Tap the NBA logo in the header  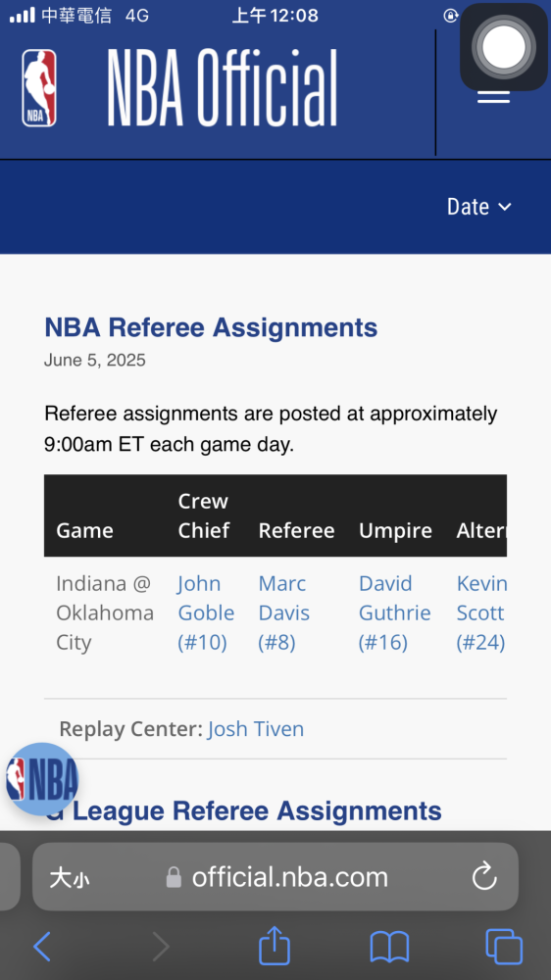tap(39, 88)
